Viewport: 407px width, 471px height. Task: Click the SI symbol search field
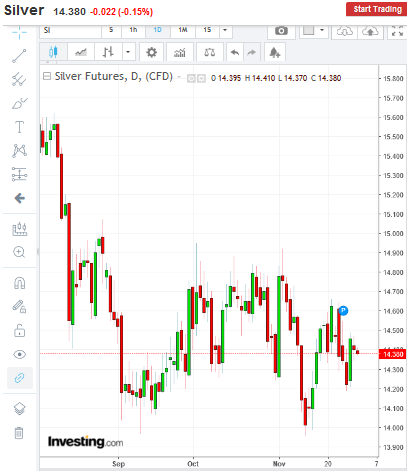71,31
